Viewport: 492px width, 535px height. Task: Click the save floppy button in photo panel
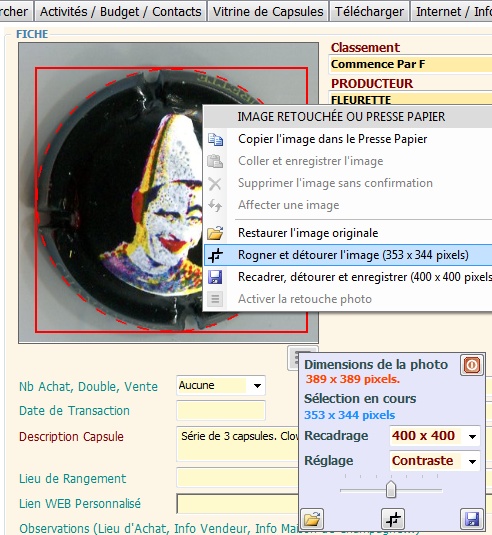click(472, 519)
